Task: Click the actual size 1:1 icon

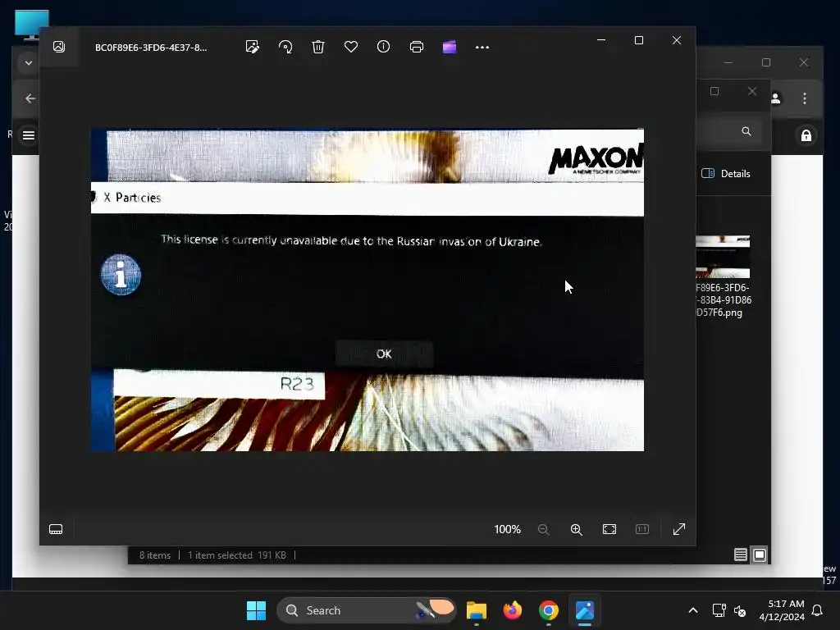Action: tap(641, 529)
